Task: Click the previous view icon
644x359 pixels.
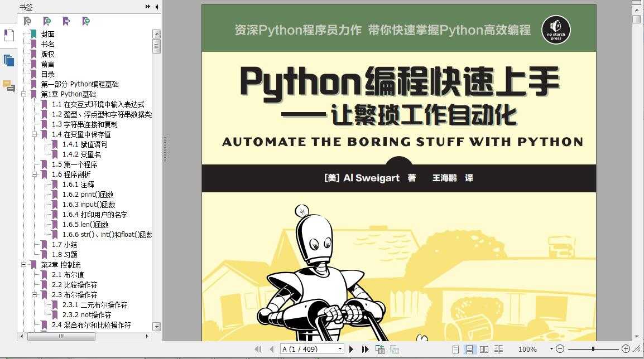Action: [x=380, y=349]
